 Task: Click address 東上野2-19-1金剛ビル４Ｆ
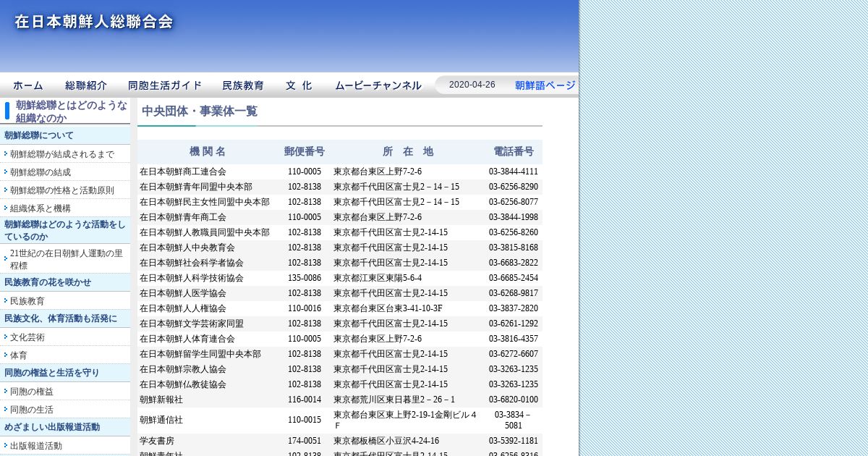[405, 420]
